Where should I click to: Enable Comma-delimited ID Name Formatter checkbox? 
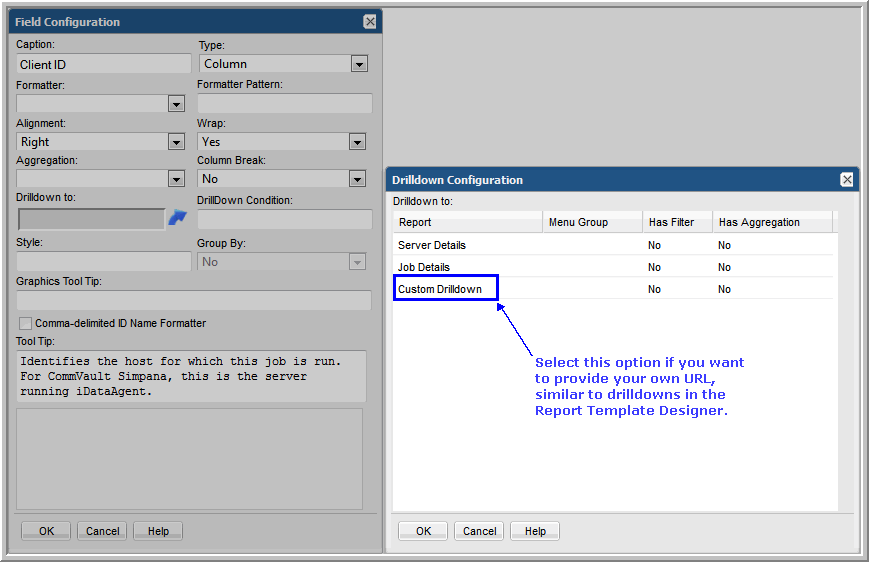click(26, 323)
